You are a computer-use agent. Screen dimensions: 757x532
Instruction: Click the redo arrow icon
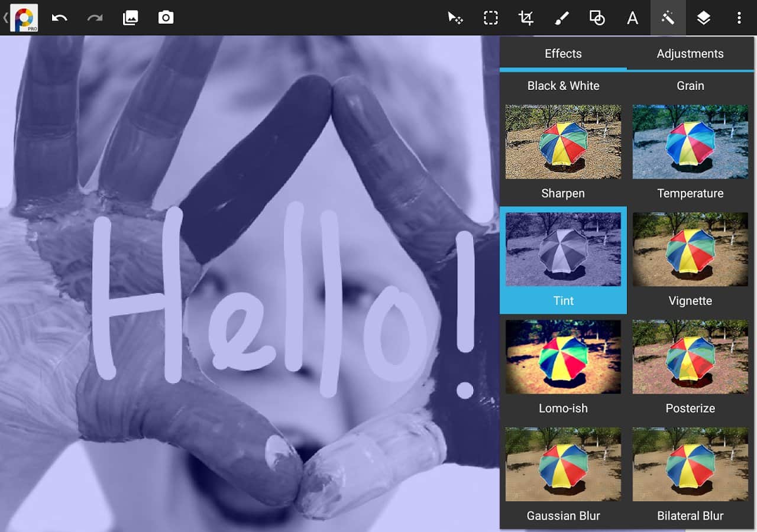95,18
